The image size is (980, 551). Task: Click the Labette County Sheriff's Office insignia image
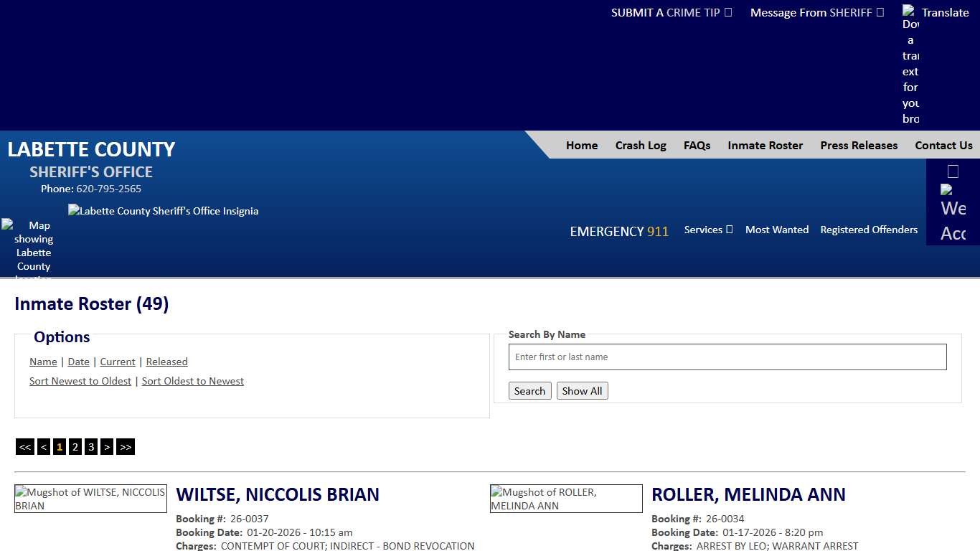tap(163, 211)
